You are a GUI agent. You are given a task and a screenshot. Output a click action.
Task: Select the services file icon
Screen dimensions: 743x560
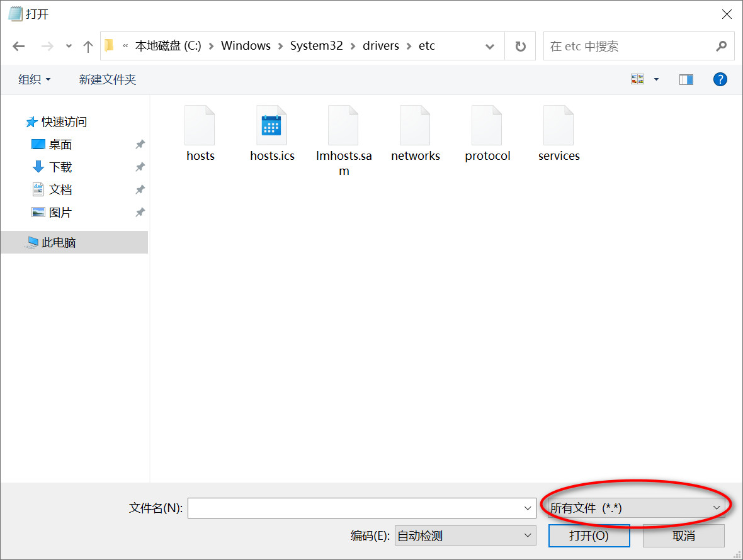click(x=559, y=125)
